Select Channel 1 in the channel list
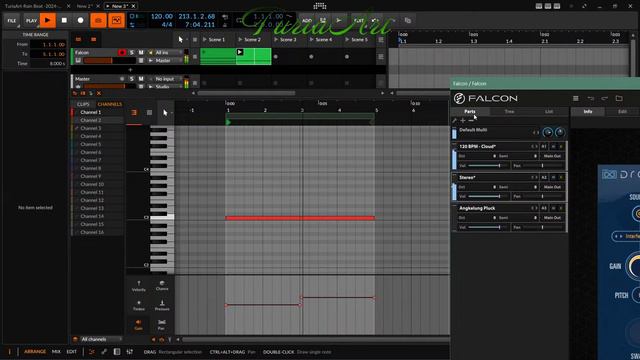This screenshot has width=640, height=360. click(98, 112)
